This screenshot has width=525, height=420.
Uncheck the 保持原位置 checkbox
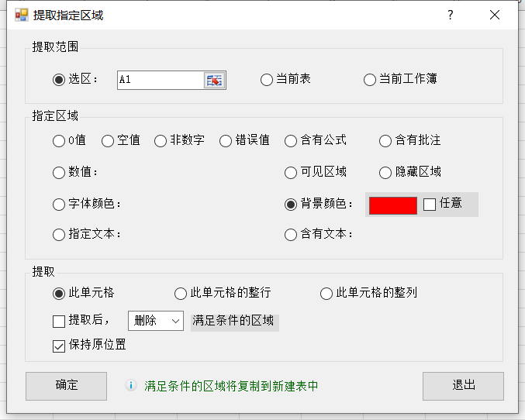[x=59, y=346]
